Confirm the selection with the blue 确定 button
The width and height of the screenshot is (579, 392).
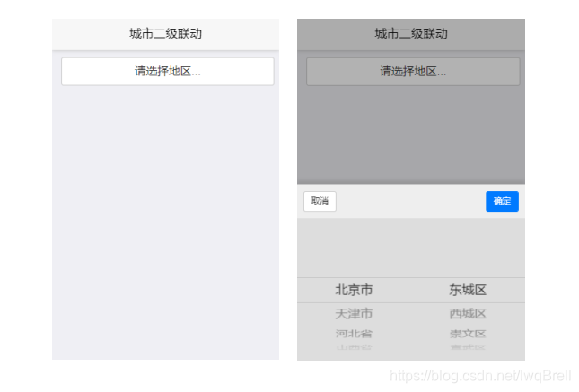click(502, 201)
